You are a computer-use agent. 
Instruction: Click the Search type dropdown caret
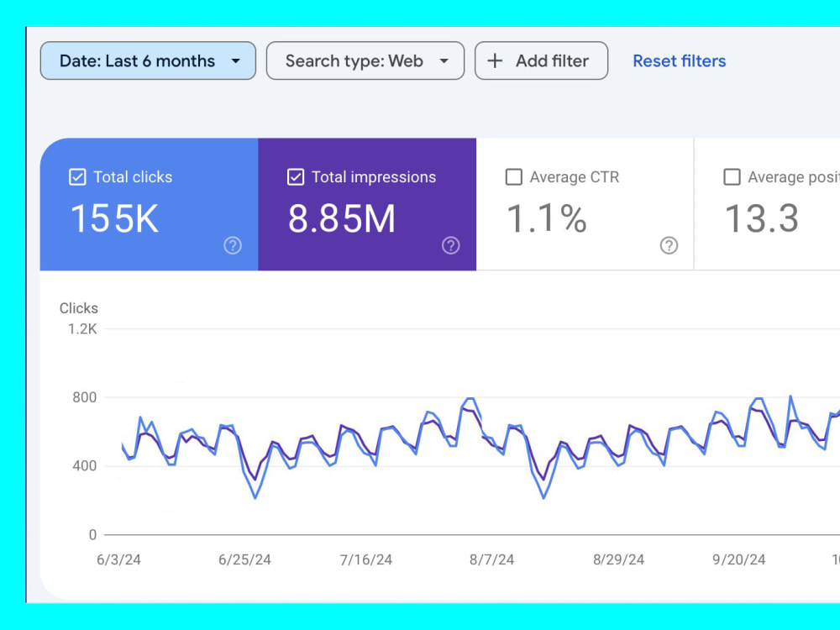[x=444, y=61]
